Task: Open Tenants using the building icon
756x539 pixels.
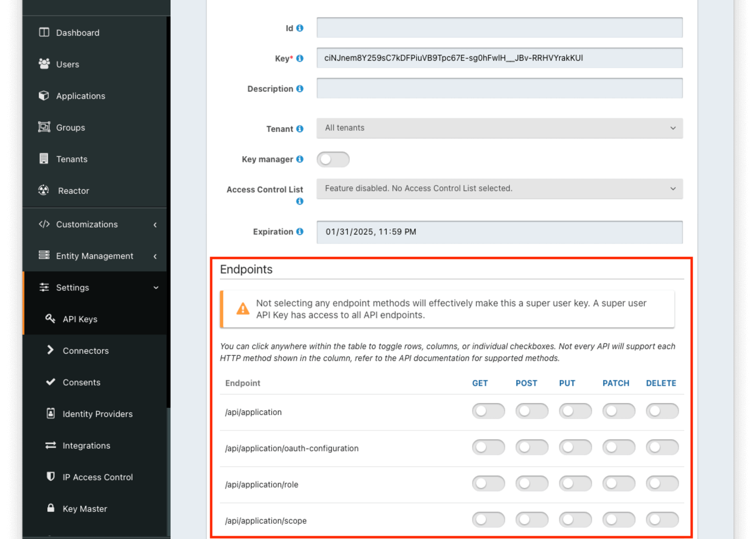Action: point(43,159)
